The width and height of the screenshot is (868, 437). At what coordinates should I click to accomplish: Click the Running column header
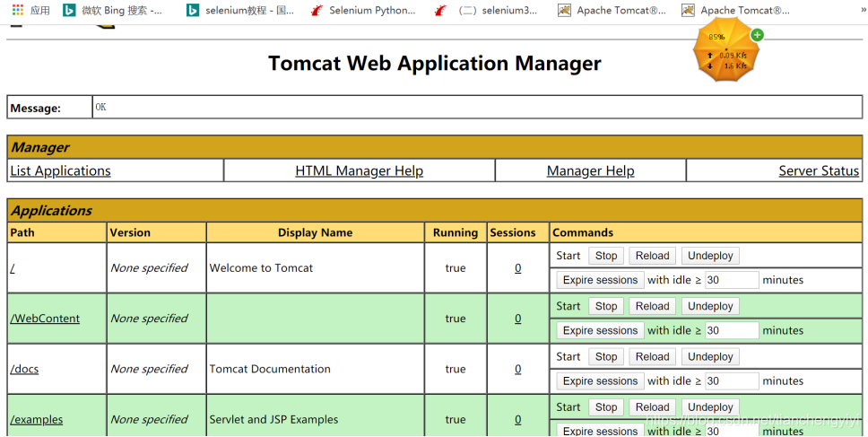click(456, 232)
